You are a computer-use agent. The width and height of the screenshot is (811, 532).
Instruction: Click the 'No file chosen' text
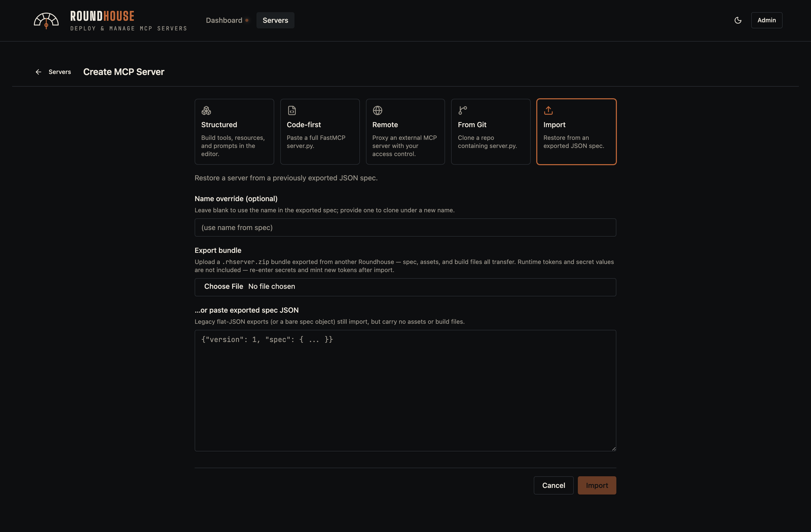pyautogui.click(x=272, y=287)
